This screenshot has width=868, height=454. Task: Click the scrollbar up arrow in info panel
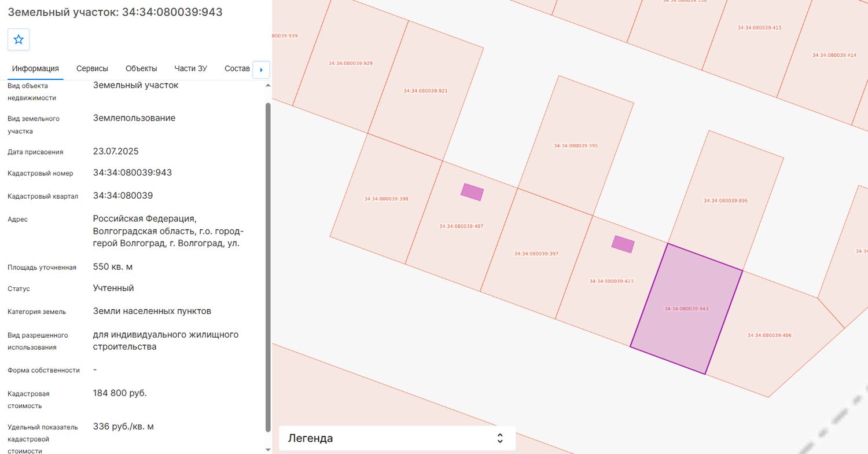(267, 86)
